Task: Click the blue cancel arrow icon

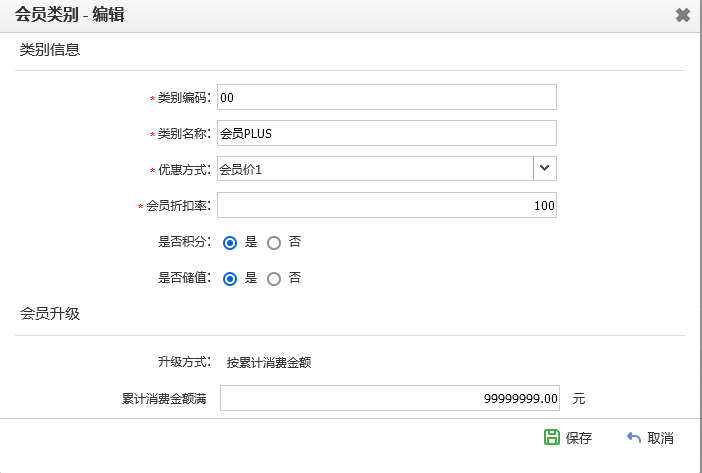Action: (634, 437)
